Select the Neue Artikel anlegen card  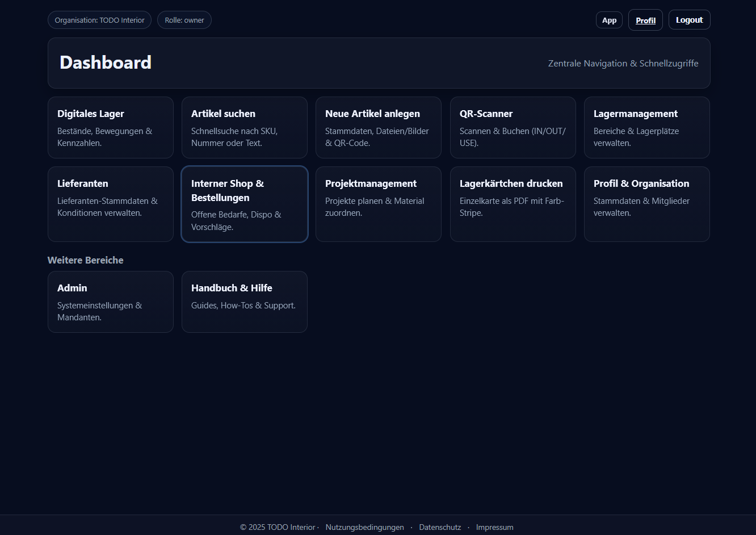[x=378, y=127]
